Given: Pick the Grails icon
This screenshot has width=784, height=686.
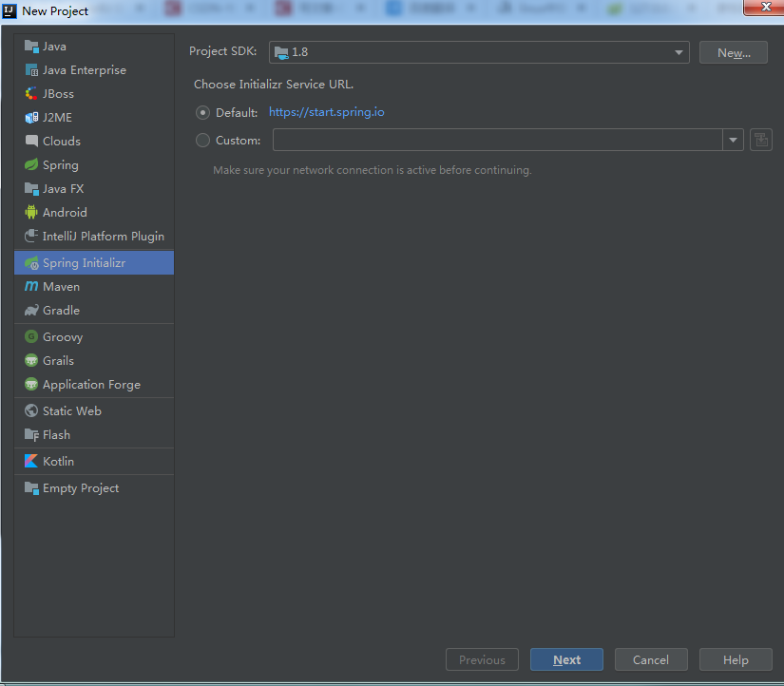Looking at the screenshot, I should point(31,360).
